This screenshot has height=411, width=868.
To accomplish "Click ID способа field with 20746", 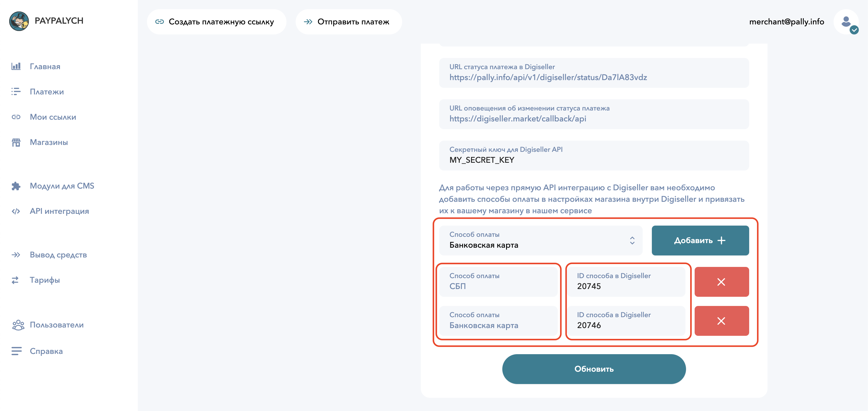I will [626, 321].
